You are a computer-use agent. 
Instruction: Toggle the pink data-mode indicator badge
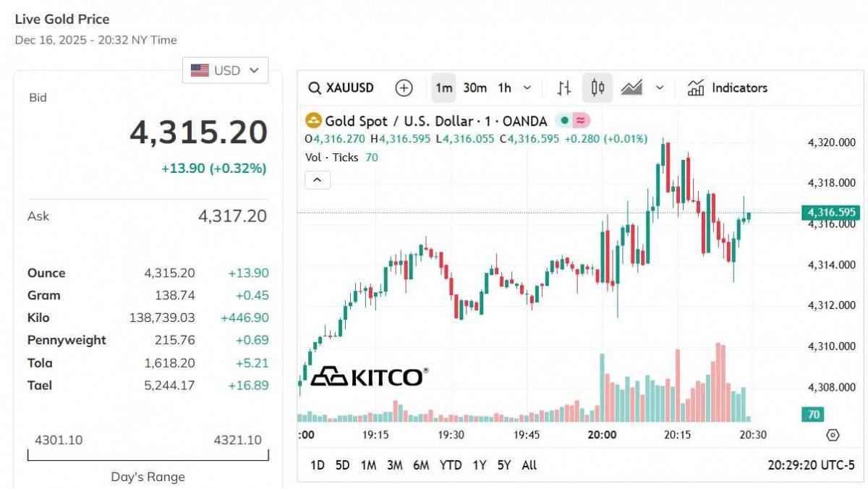tap(580, 121)
